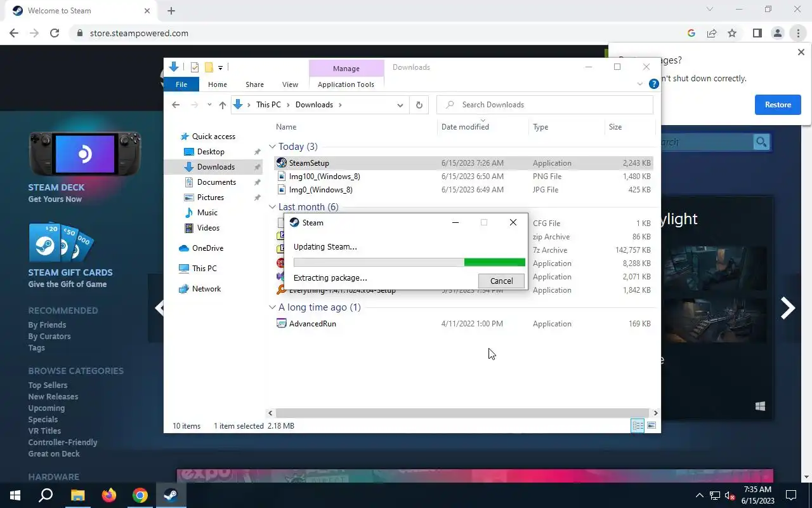This screenshot has width=812, height=508.
Task: Click the Restore pages button
Action: 778,105
